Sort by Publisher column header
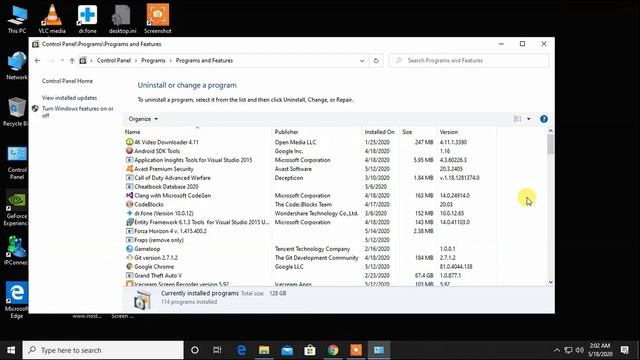The height and width of the screenshot is (360, 640). (x=317, y=132)
